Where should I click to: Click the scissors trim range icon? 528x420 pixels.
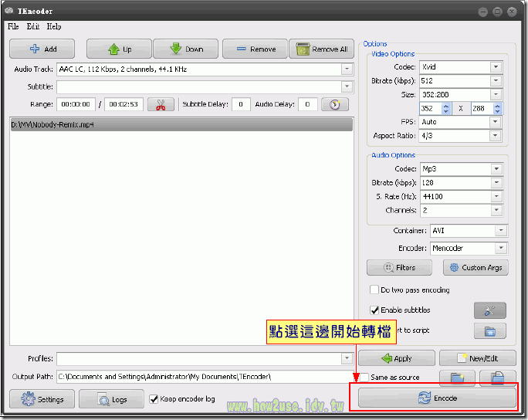click(161, 105)
